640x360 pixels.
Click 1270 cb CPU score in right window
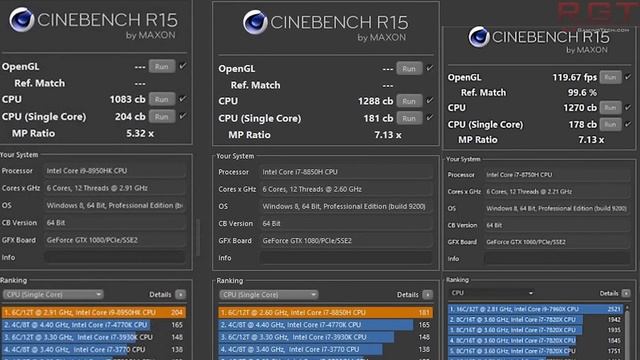[x=580, y=108]
